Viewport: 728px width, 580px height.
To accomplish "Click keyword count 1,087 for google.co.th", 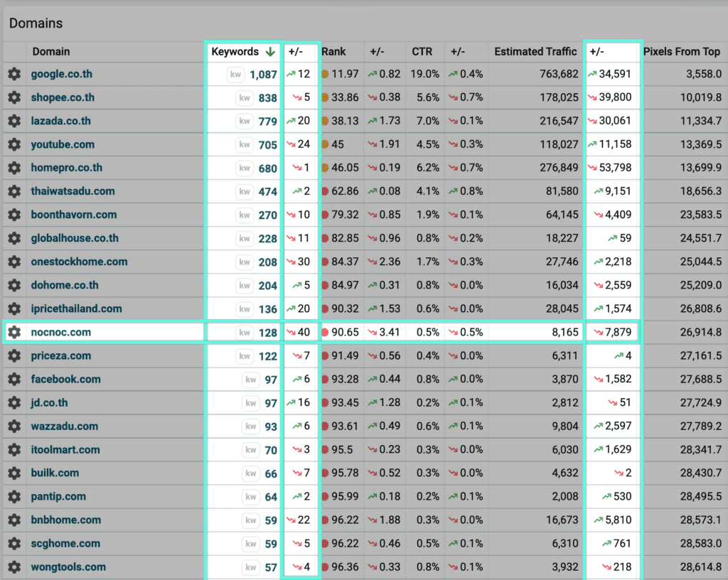I will click(x=263, y=74).
